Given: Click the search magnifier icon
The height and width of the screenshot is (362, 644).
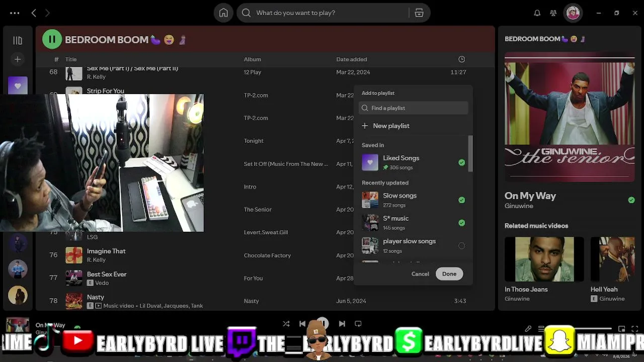Looking at the screenshot, I should click(246, 13).
